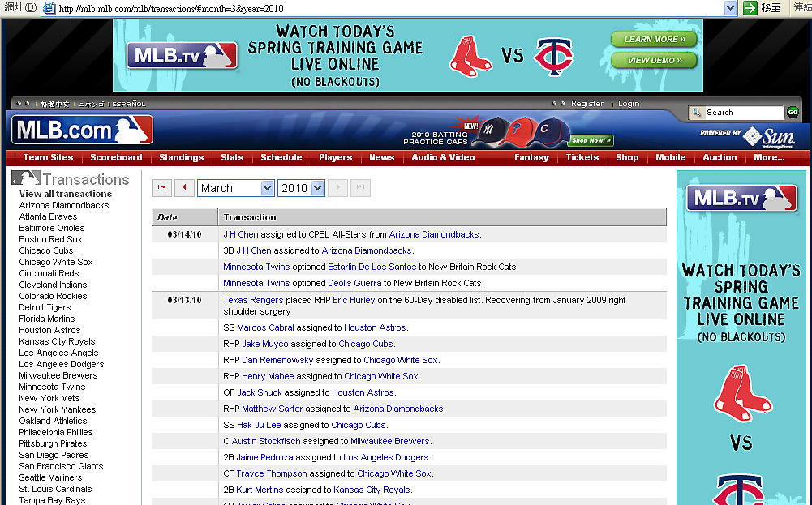Click the Login link
Viewport: 812px width, 505px height.
point(629,104)
